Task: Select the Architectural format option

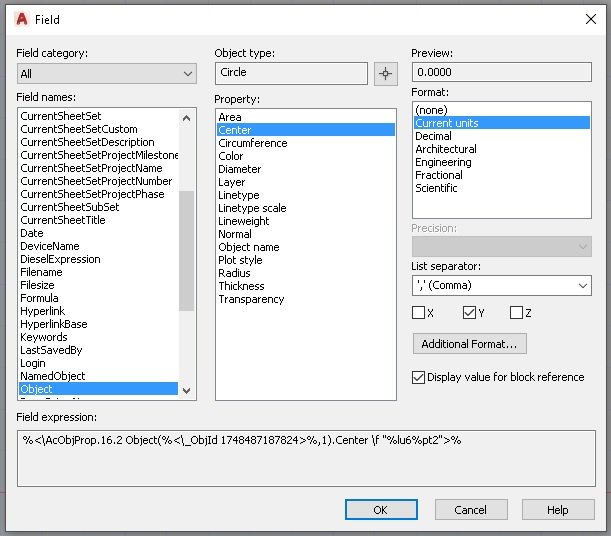Action: [x=446, y=149]
